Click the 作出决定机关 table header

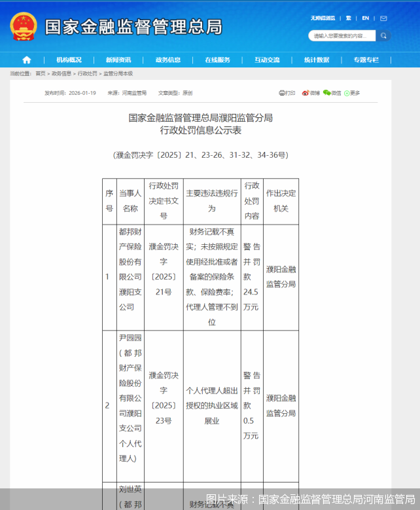coord(281,201)
